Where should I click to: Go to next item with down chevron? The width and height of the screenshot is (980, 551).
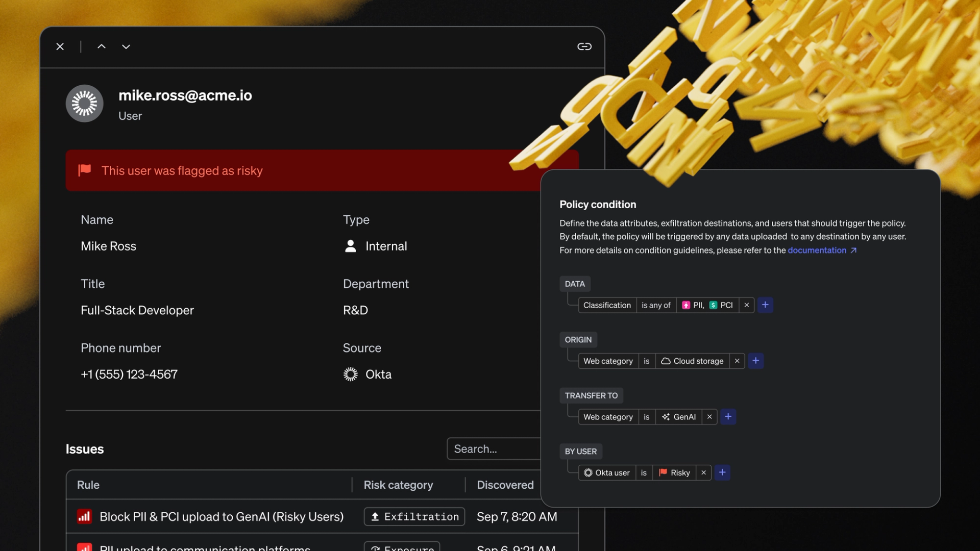(126, 46)
